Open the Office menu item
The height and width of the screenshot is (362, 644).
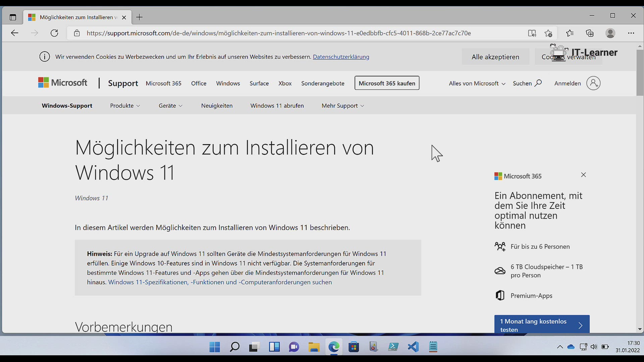tap(199, 83)
